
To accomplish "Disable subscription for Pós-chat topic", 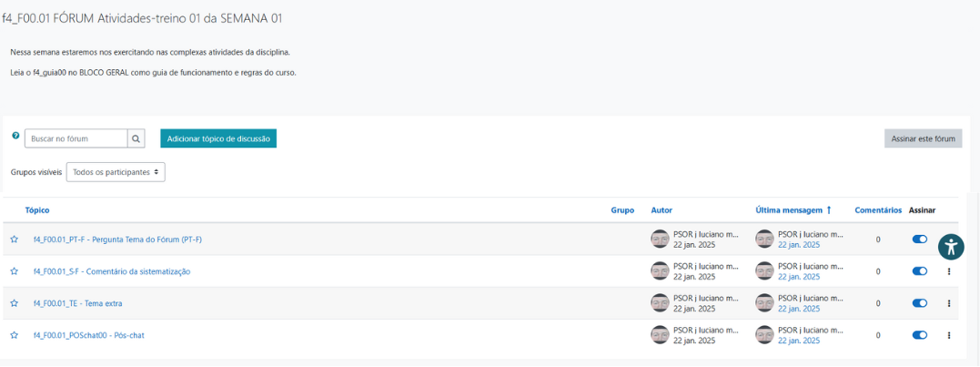I will [919, 335].
